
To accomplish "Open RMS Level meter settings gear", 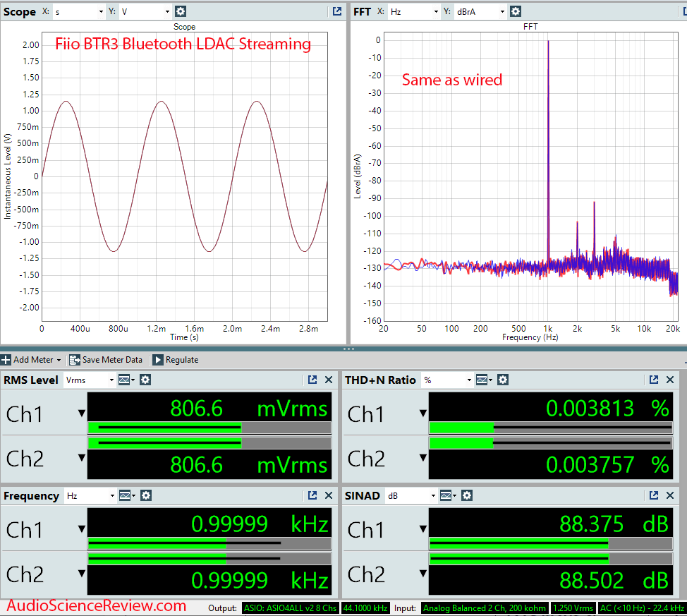I will (145, 380).
